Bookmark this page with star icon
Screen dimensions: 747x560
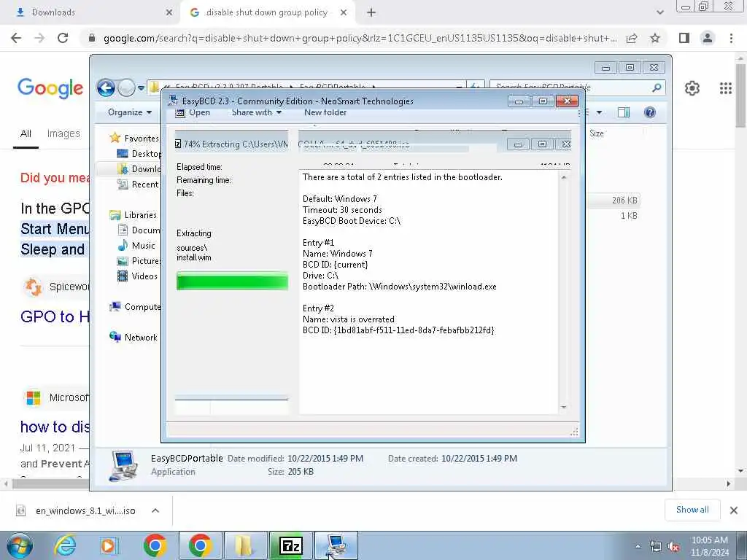(x=655, y=38)
